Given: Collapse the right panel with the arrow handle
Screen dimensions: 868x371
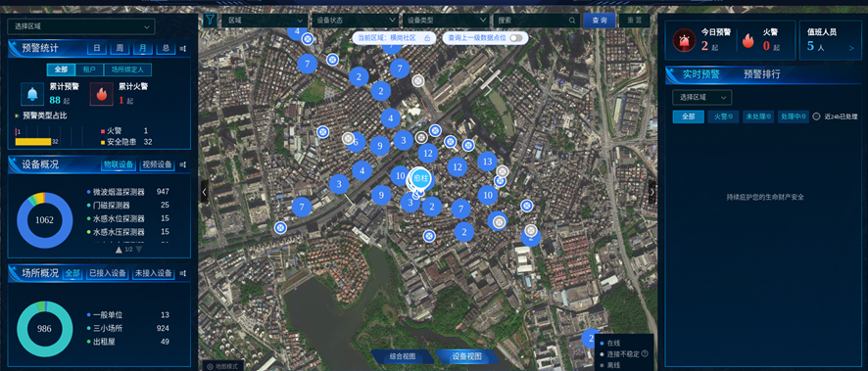Looking at the screenshot, I should 652,192.
